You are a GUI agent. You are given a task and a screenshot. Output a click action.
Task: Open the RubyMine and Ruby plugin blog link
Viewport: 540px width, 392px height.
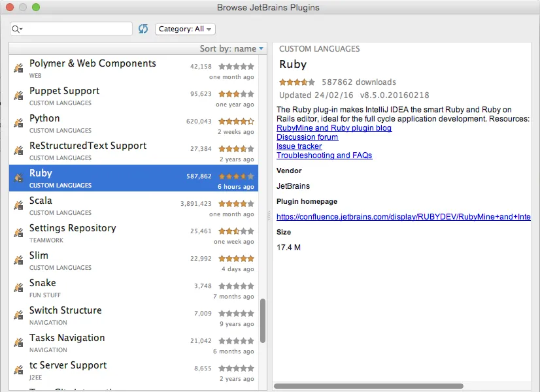tap(334, 128)
